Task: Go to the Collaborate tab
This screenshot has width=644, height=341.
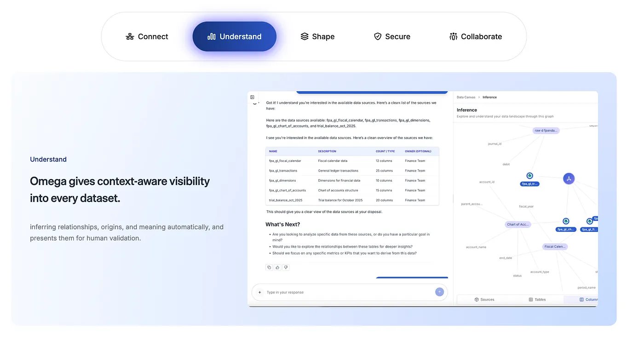Action: (476, 37)
